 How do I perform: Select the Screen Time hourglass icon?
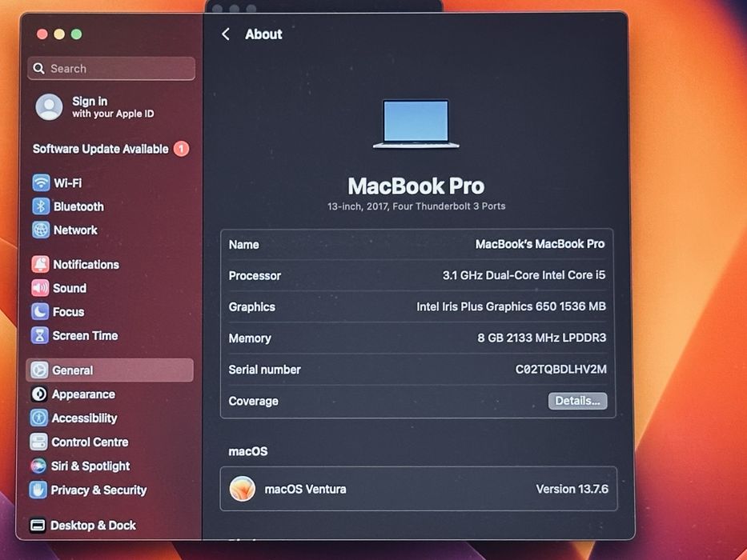39,336
